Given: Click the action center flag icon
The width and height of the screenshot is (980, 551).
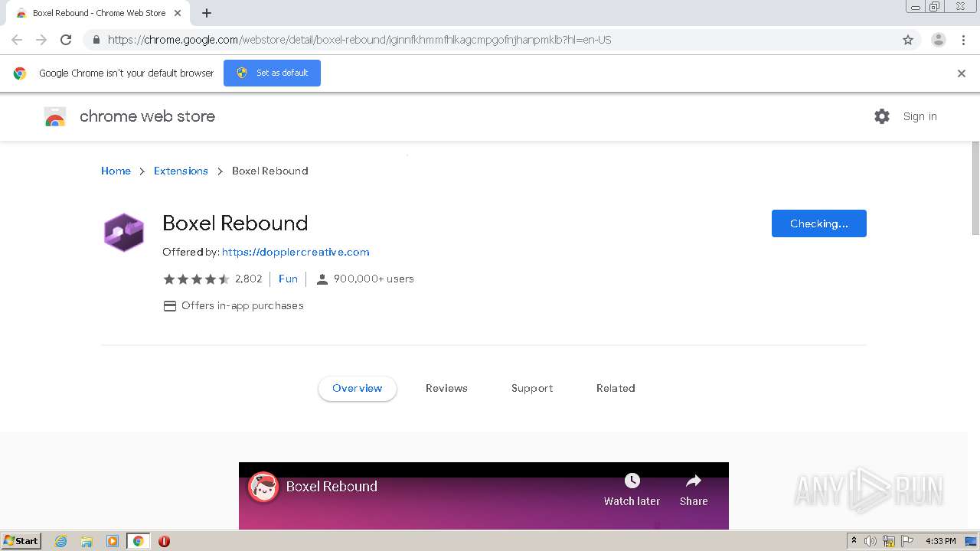Looking at the screenshot, I should tap(907, 541).
